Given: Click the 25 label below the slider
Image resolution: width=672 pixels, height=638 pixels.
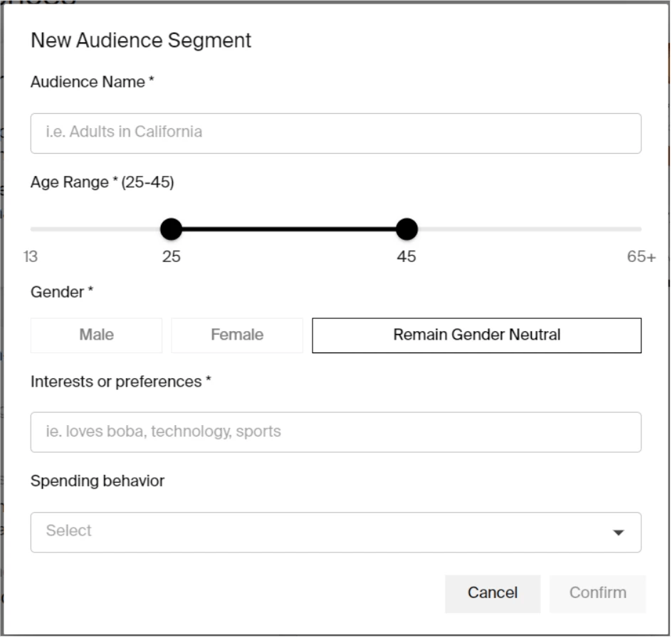Looking at the screenshot, I should click(171, 256).
